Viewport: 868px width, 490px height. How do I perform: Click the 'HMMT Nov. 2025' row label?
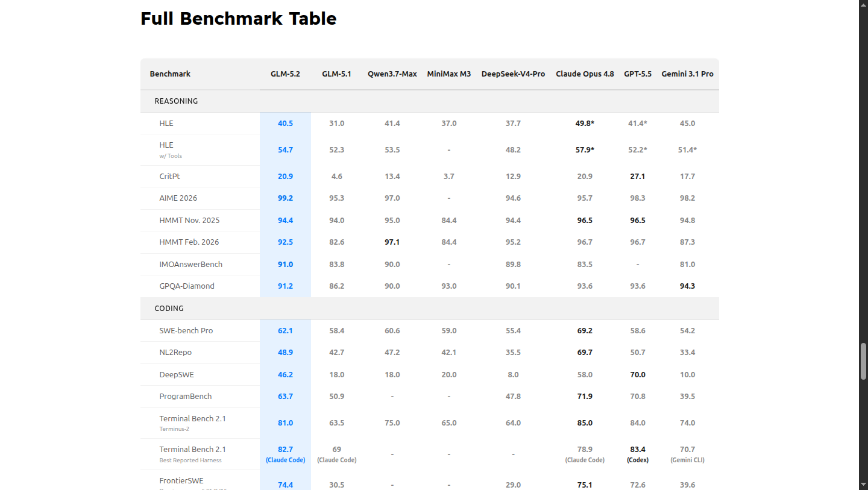tap(189, 221)
